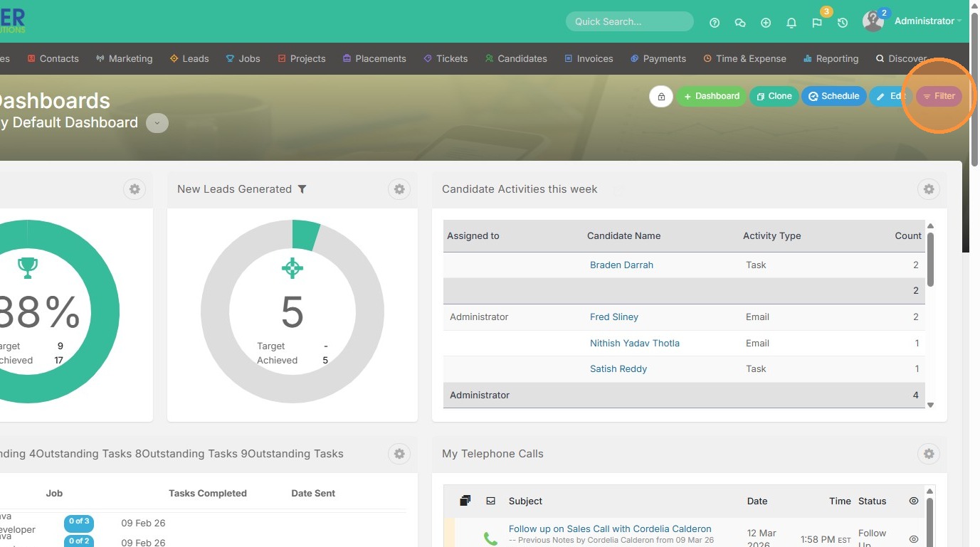Open the notifications bell icon

(791, 23)
